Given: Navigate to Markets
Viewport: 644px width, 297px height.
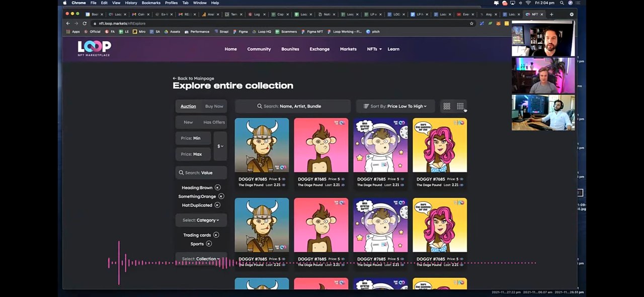Looking at the screenshot, I should [x=348, y=49].
